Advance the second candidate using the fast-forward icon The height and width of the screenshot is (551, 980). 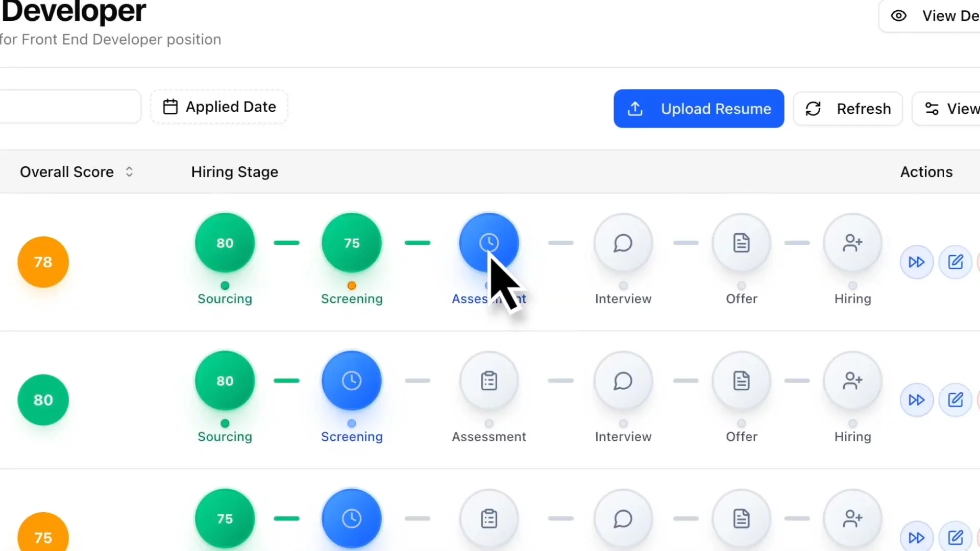916,399
